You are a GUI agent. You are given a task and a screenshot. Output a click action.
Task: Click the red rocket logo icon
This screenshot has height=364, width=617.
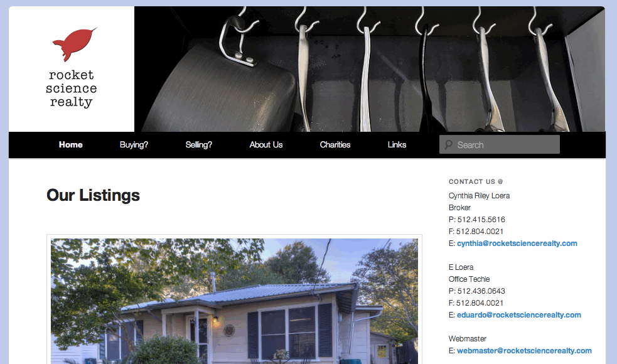75,44
